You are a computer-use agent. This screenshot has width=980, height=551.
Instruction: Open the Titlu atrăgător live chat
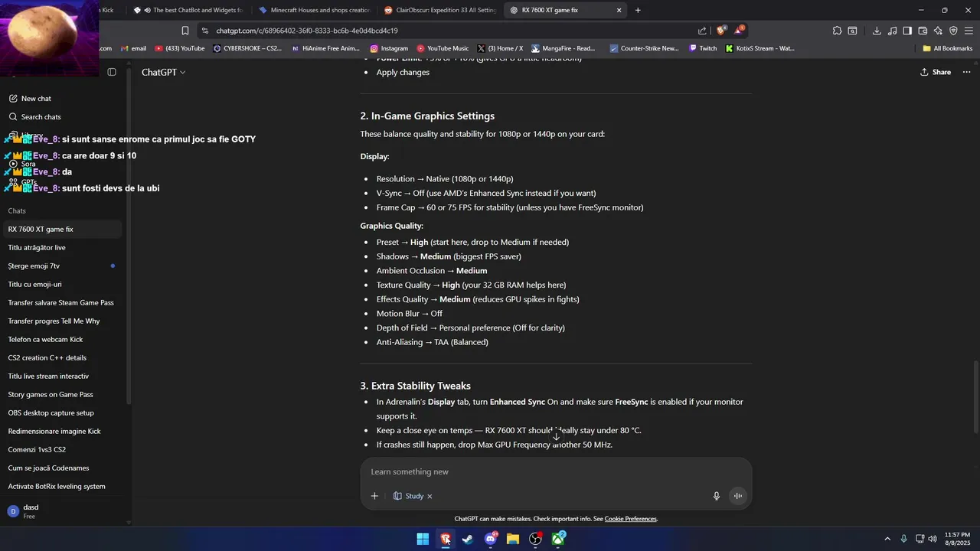tap(63, 248)
